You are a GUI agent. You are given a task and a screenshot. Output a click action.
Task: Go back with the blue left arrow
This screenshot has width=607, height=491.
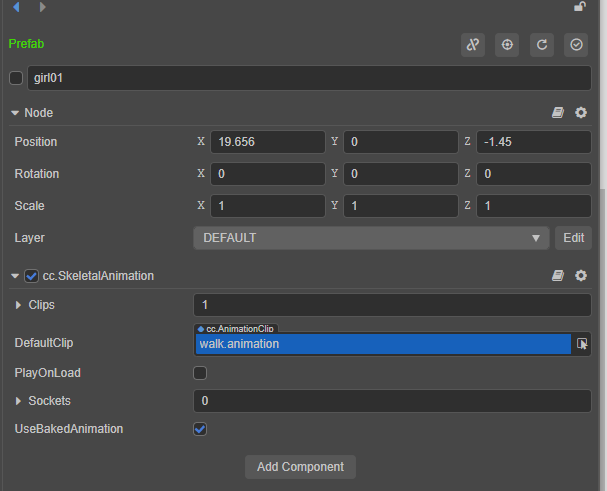[x=16, y=7]
